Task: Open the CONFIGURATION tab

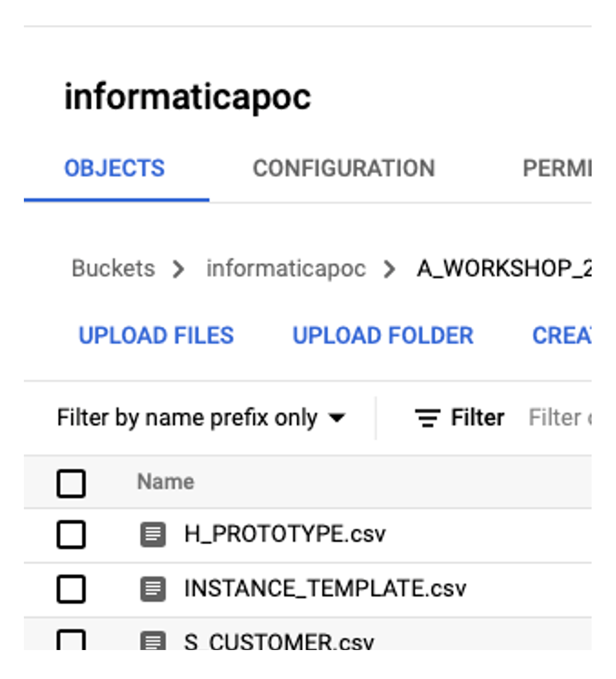Action: (344, 169)
